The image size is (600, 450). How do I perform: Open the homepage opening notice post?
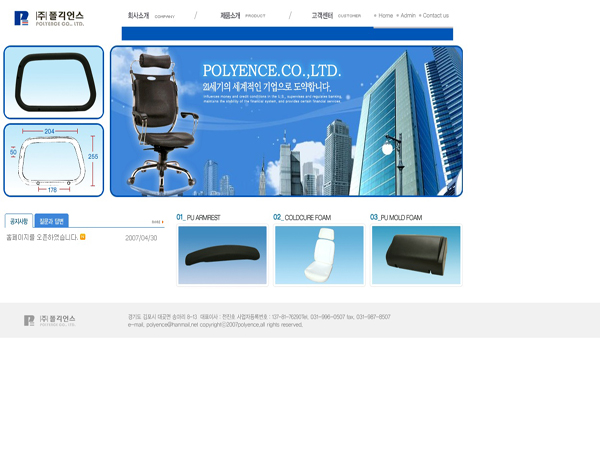42,238
